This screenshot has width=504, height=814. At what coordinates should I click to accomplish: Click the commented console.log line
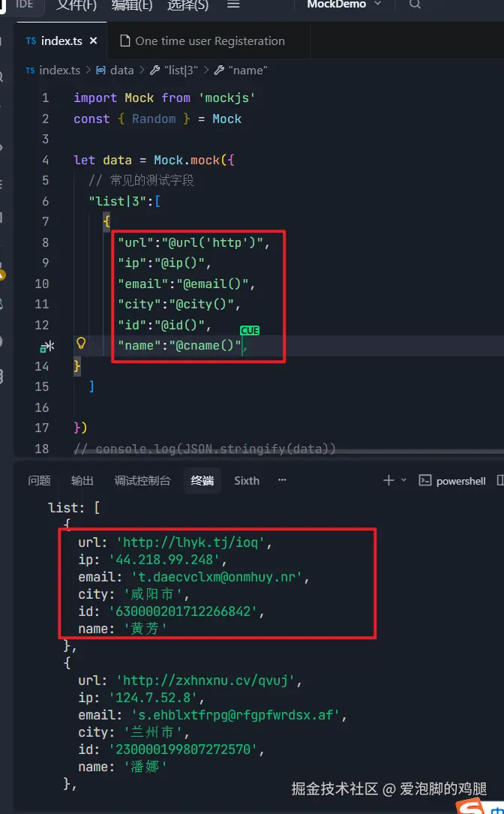[x=205, y=449]
